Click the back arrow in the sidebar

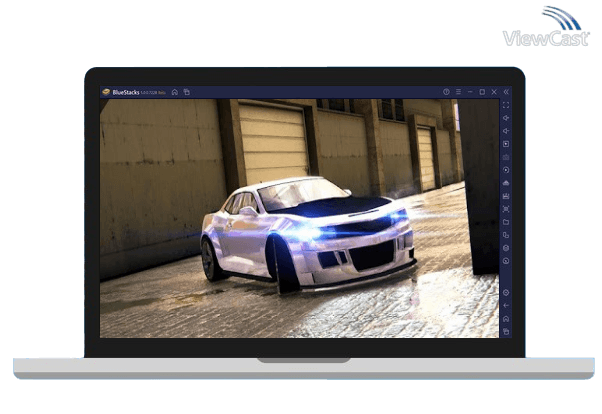pos(506,306)
